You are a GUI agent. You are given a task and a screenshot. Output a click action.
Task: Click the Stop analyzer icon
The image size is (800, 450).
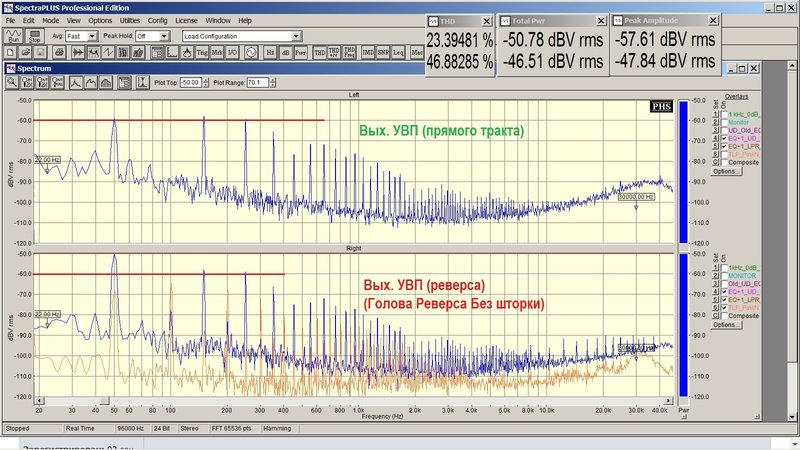[x=34, y=36]
